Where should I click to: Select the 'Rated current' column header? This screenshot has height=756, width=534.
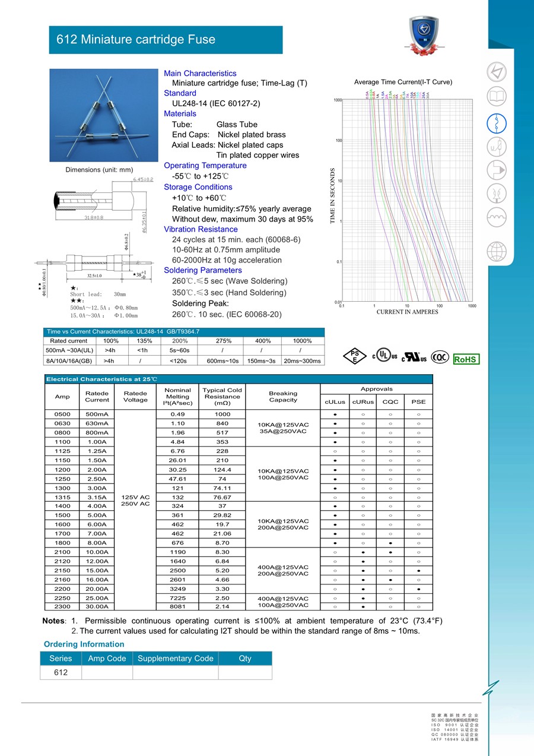(x=69, y=341)
